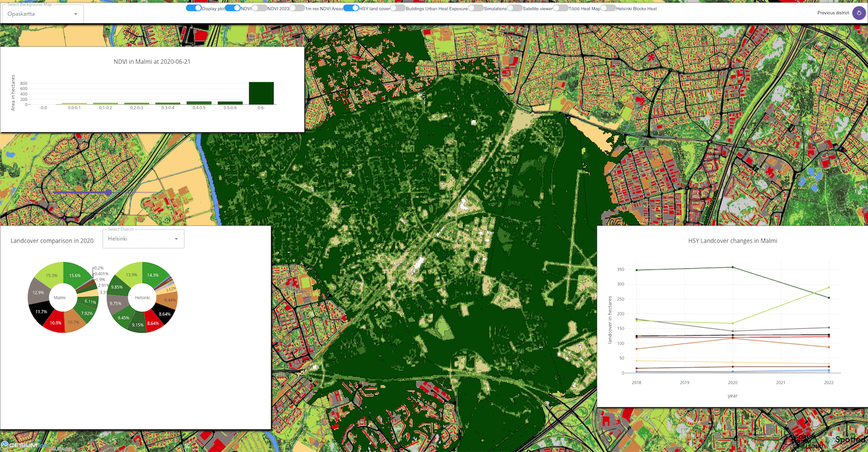Click the dark green line's 2018 point
This screenshot has height=452, width=868.
636,270
